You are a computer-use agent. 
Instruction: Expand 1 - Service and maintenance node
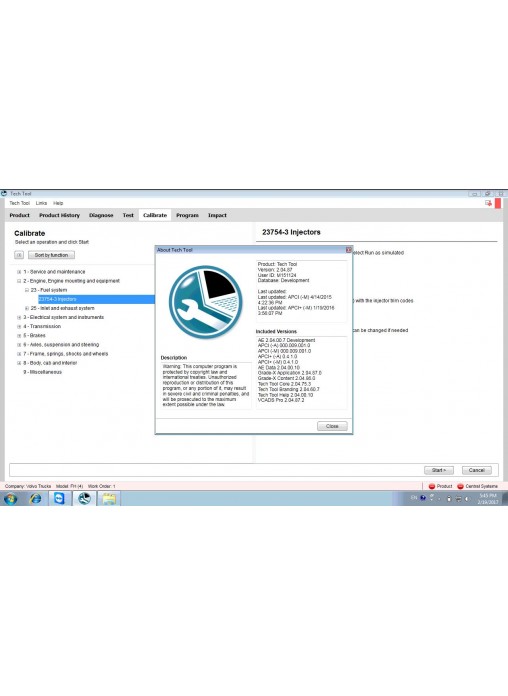coord(19,272)
